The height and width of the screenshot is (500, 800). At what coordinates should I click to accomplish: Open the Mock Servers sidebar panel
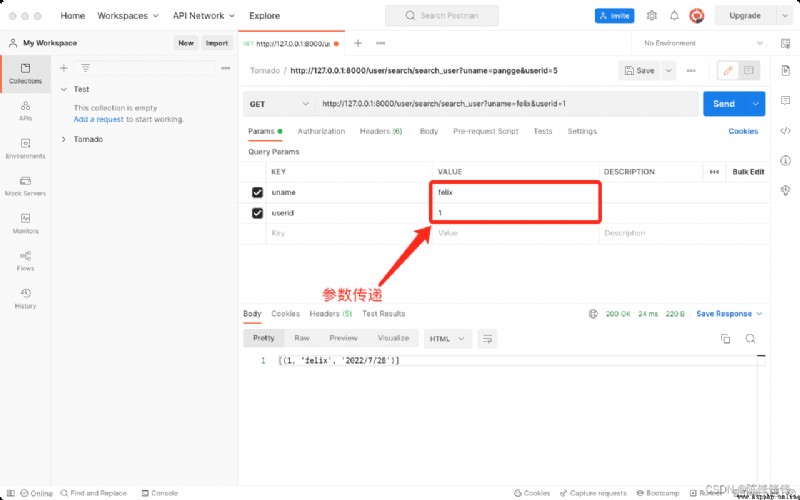click(25, 186)
